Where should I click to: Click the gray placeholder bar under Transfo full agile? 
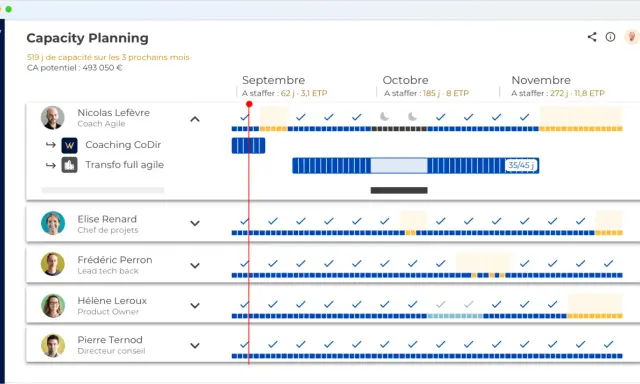(x=102, y=190)
